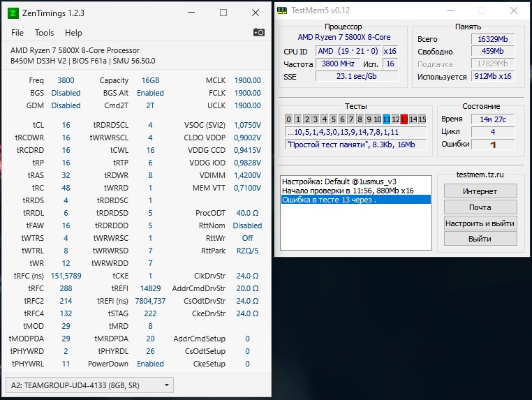532x400 pixels.
Task: Click the tSTAG value 222
Action: [150, 313]
